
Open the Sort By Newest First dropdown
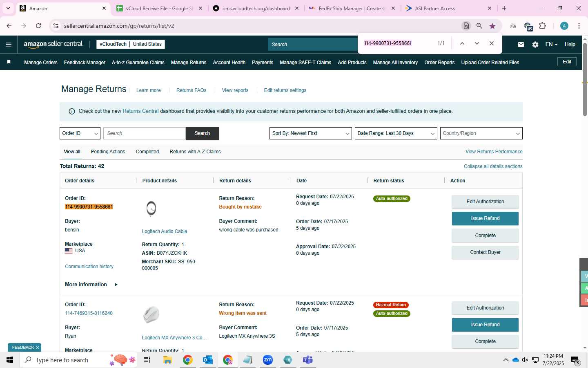pos(310,133)
